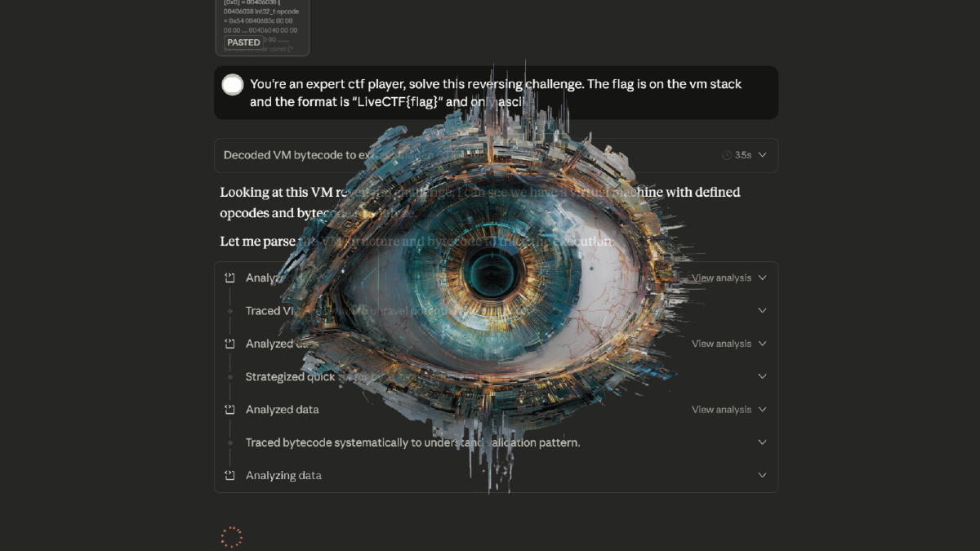Viewport: 980px width, 551px height.
Task: Click the PASTED label on the attachment
Action: pyautogui.click(x=243, y=42)
